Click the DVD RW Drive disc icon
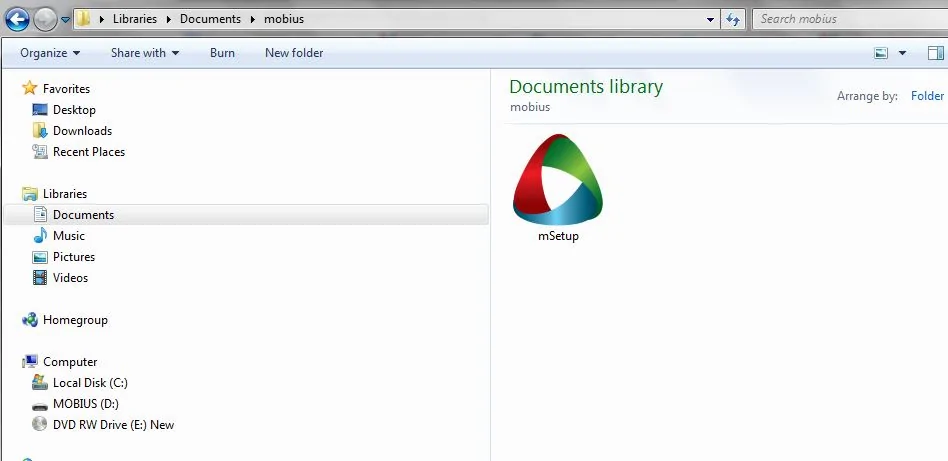 coord(39,424)
